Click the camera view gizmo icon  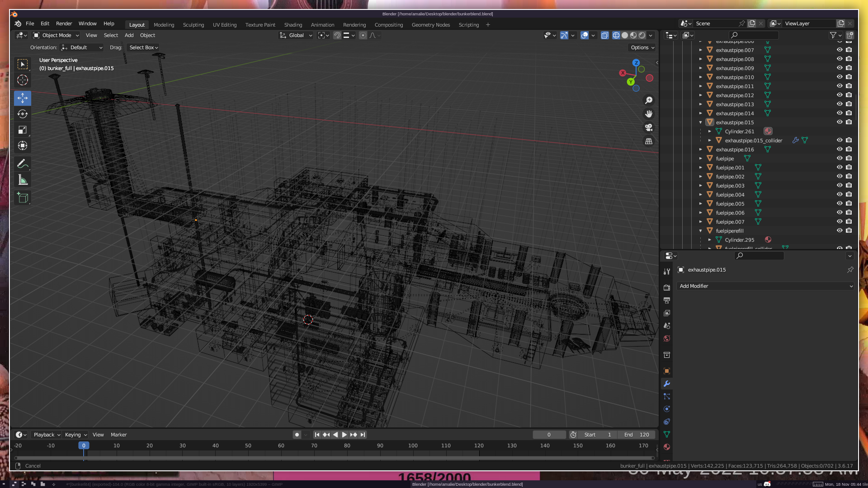pyautogui.click(x=649, y=127)
